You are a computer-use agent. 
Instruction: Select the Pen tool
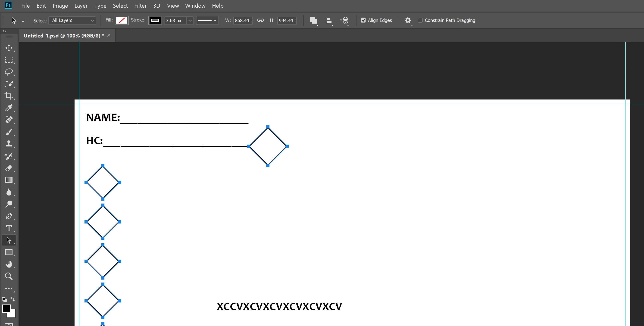coord(9,216)
